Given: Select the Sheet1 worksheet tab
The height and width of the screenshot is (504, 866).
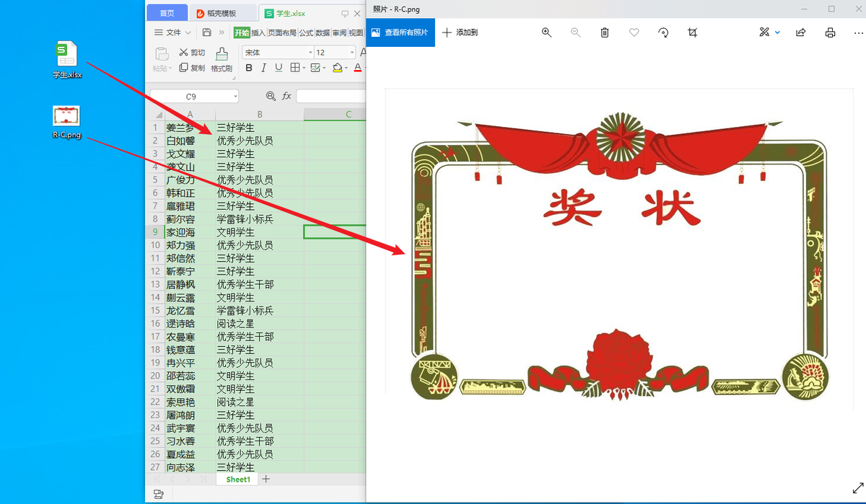Looking at the screenshot, I should (238, 479).
